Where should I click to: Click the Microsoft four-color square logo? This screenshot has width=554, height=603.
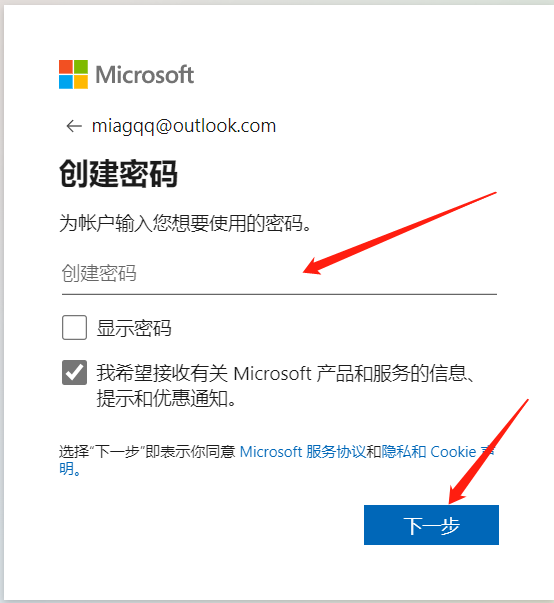click(x=73, y=74)
